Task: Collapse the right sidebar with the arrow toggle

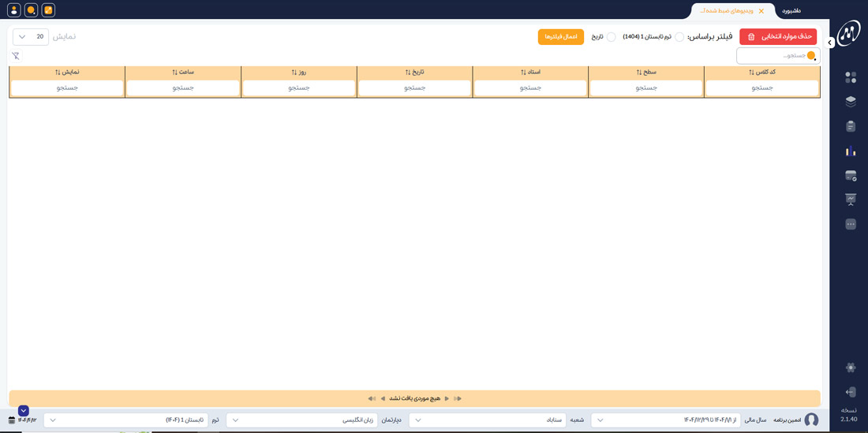Action: click(x=830, y=43)
